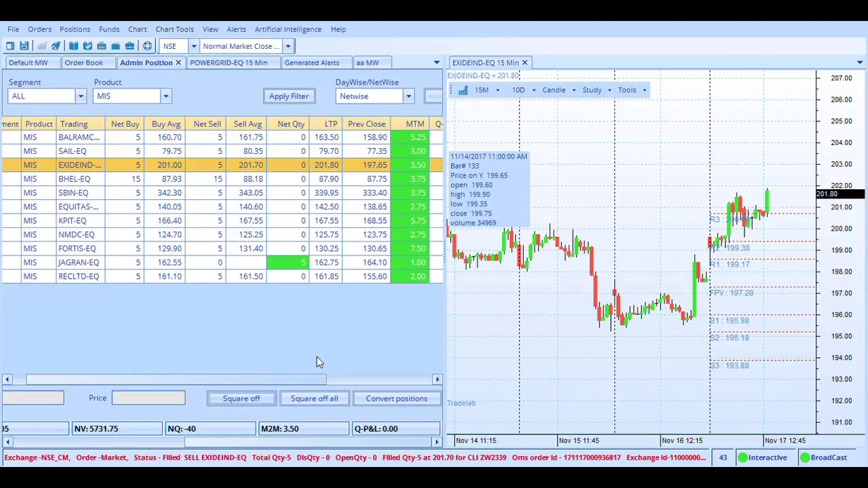
Task: Click right arrow of positions table scrollbar
Action: pyautogui.click(x=437, y=380)
